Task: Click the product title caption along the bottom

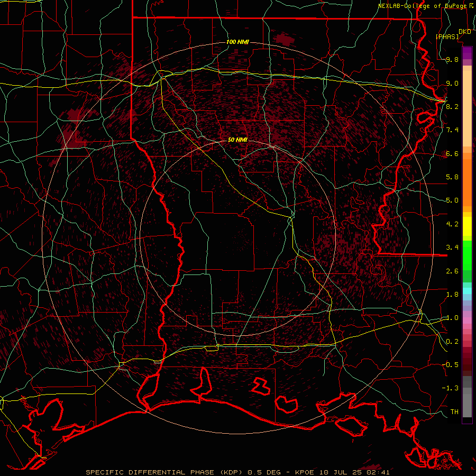Action: click(237, 472)
